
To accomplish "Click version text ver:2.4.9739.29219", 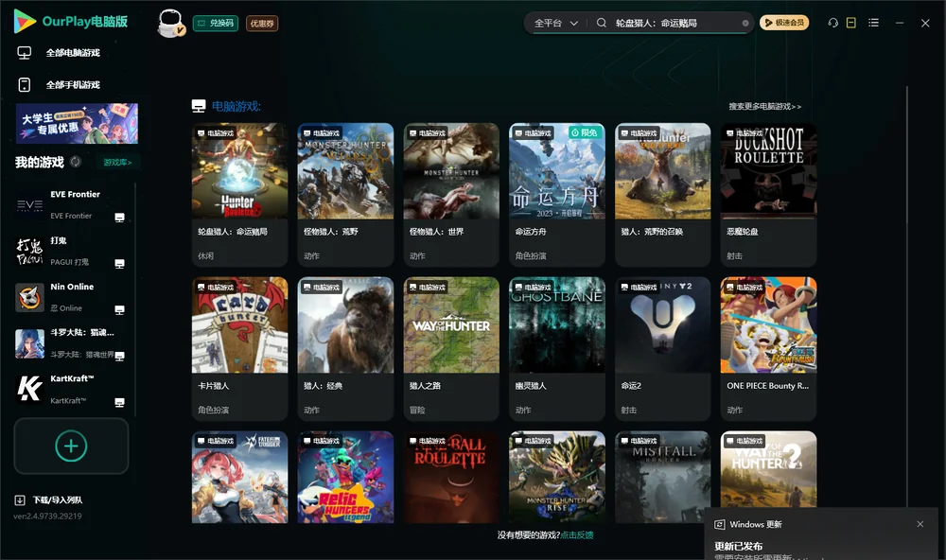I will [47, 516].
